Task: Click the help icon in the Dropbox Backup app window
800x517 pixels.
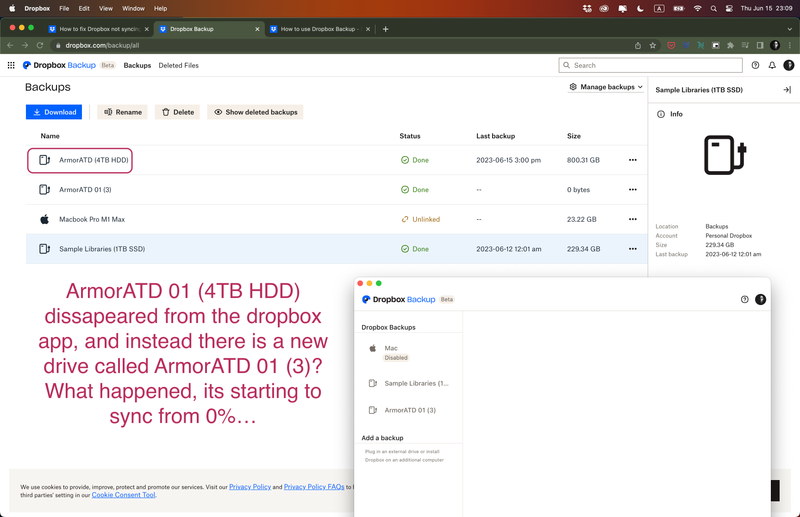Action: pos(744,299)
